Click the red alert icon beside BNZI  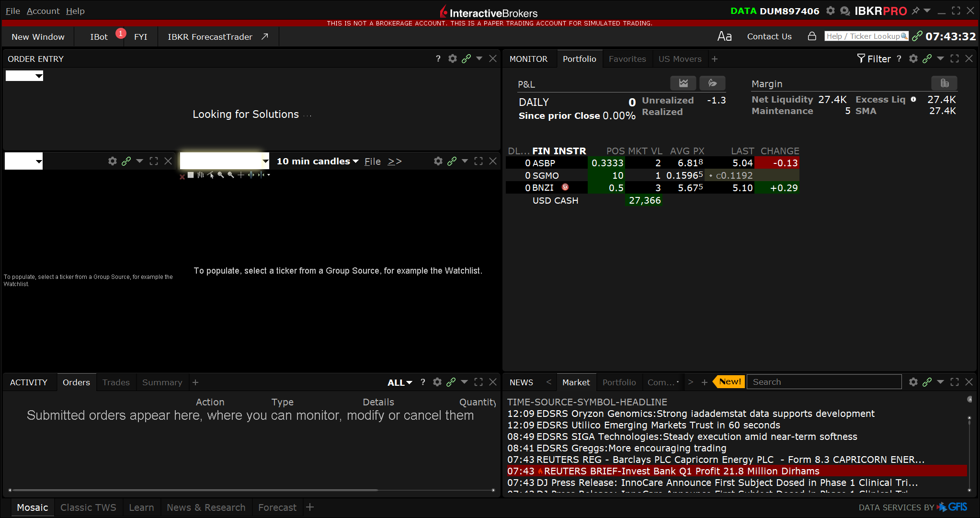point(565,187)
